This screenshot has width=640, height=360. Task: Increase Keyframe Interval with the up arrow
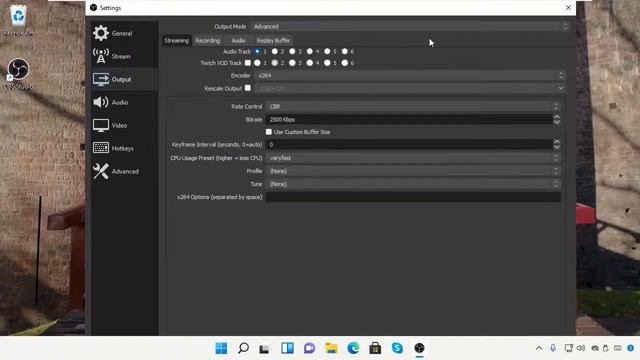[x=557, y=142]
